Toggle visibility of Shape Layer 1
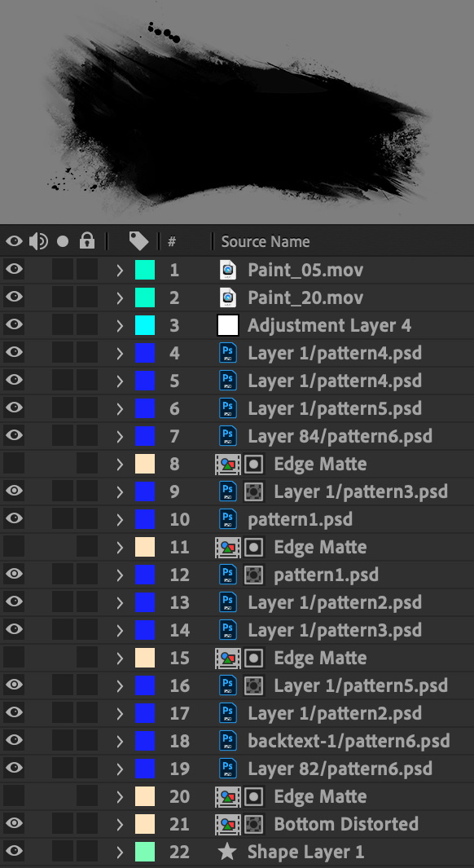Screen dimensions: 474x868 tap(14, 852)
